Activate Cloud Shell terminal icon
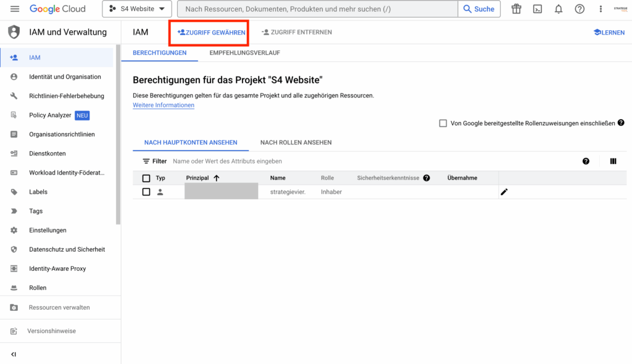Screen dimensions: 632x364 coord(538,9)
